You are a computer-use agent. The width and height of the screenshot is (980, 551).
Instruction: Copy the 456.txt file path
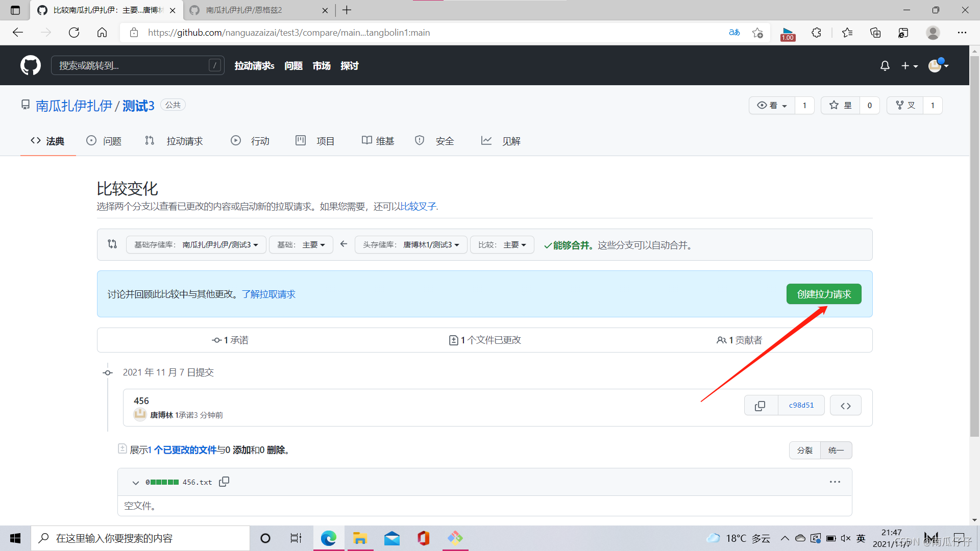click(224, 482)
